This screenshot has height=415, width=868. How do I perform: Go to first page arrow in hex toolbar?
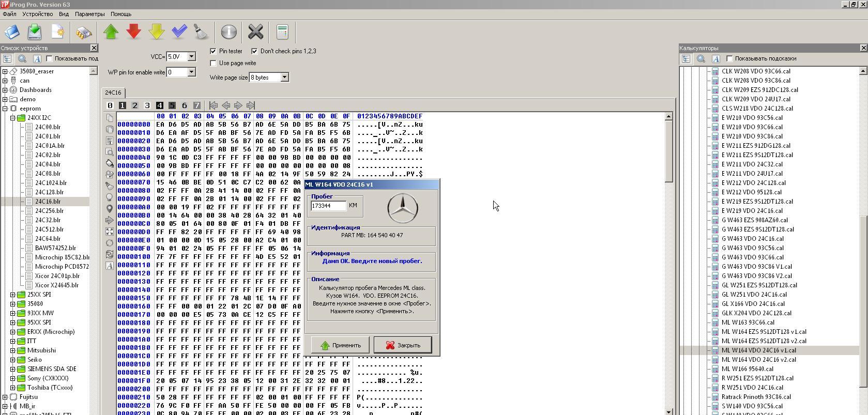[214, 105]
